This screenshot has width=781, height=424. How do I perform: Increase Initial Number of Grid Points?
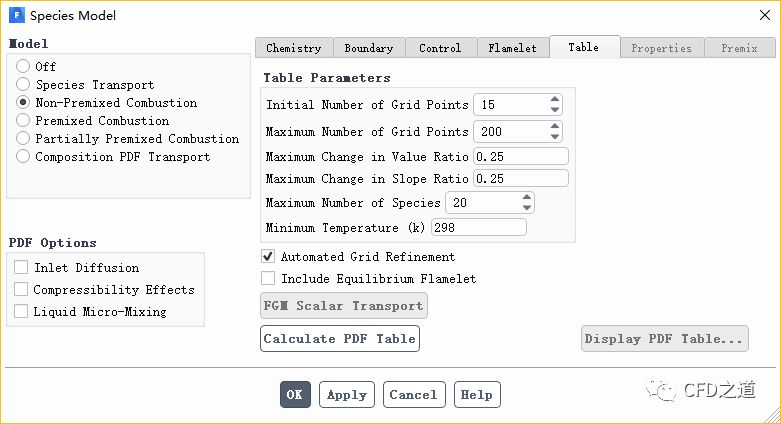click(554, 100)
